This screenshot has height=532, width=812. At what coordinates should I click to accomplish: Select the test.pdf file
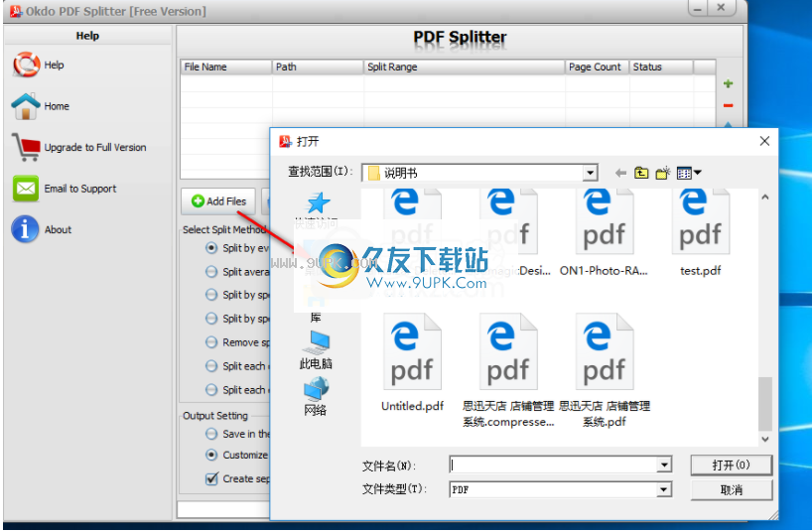(700, 233)
